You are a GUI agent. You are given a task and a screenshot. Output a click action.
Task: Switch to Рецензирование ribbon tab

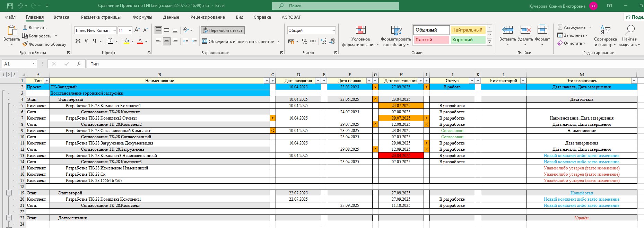208,17
